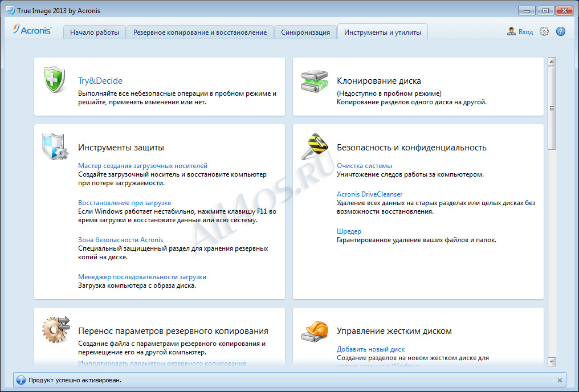The width and height of the screenshot is (579, 392).
Task: Click 'Уничтожение следов работы за компьютером.' text
Action: 410,174
